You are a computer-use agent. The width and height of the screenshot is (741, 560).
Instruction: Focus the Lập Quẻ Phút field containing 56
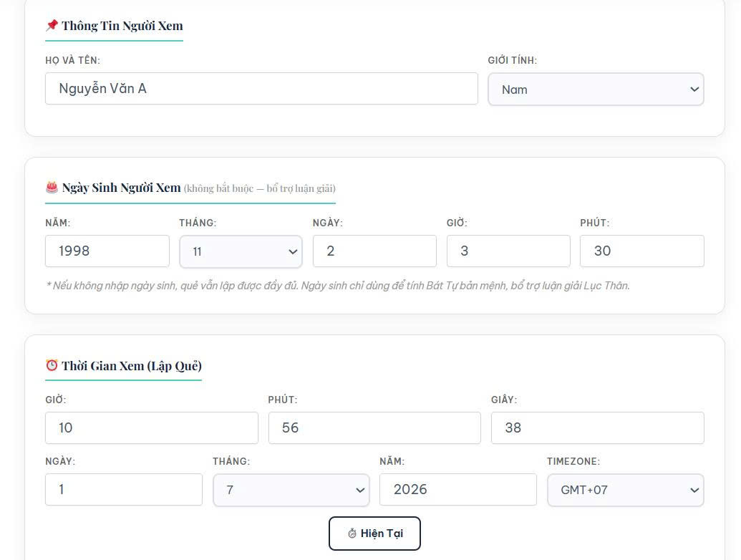[x=374, y=428]
